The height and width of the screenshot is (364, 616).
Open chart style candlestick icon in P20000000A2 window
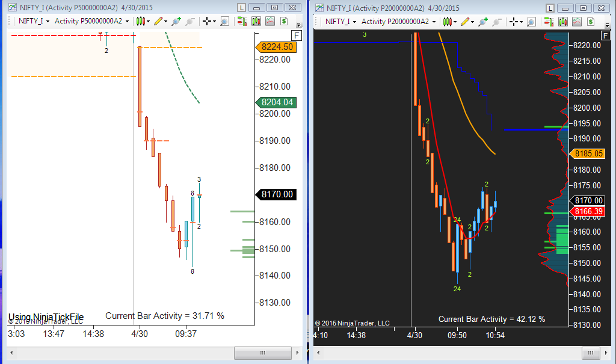coord(447,22)
